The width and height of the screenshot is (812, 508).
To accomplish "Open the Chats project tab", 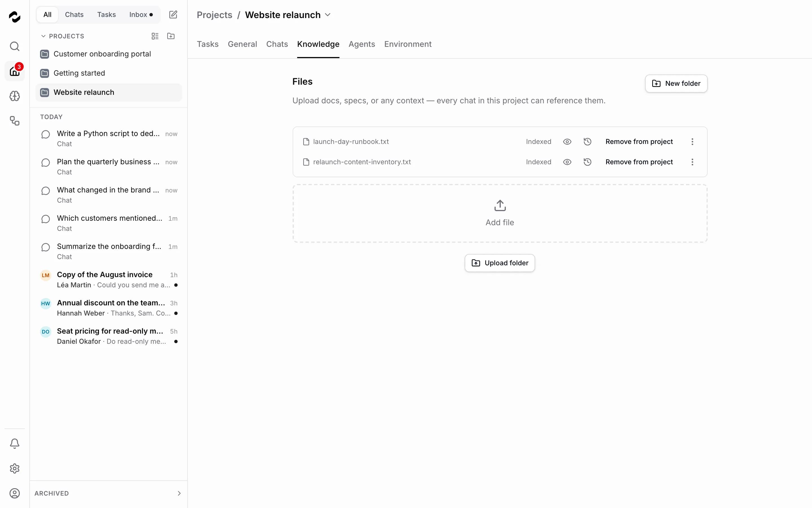I will point(277,44).
